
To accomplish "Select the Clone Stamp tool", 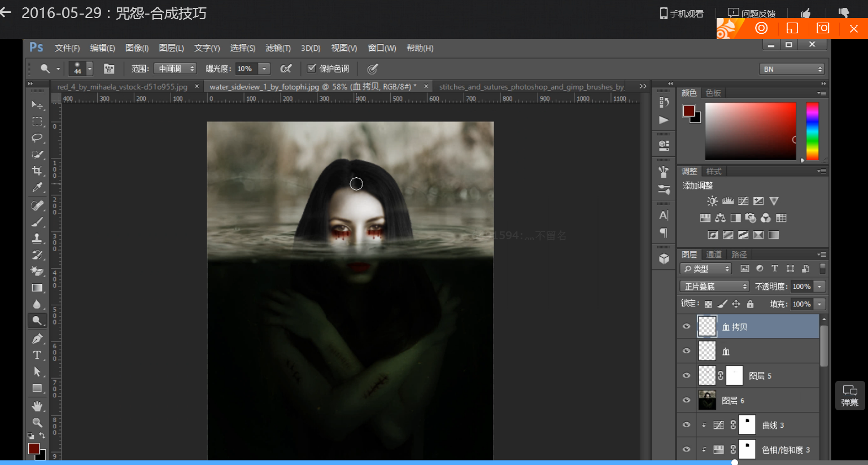I will coord(37,238).
